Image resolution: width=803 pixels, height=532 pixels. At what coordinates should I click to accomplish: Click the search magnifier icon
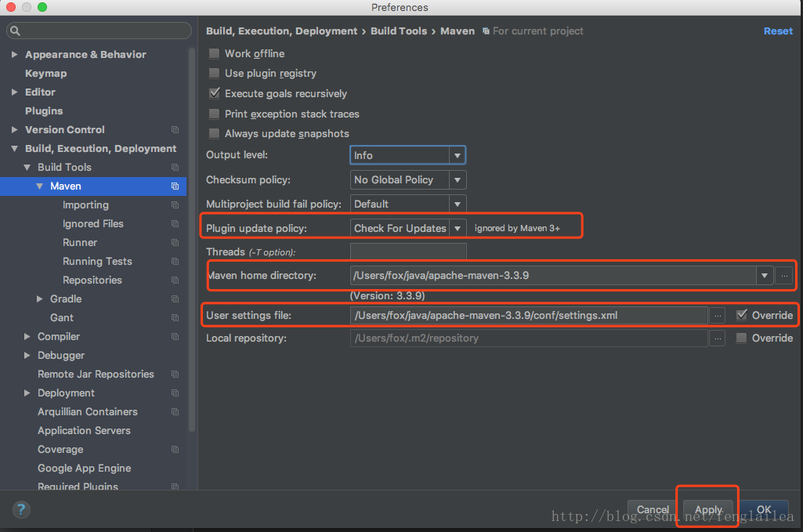click(x=16, y=31)
